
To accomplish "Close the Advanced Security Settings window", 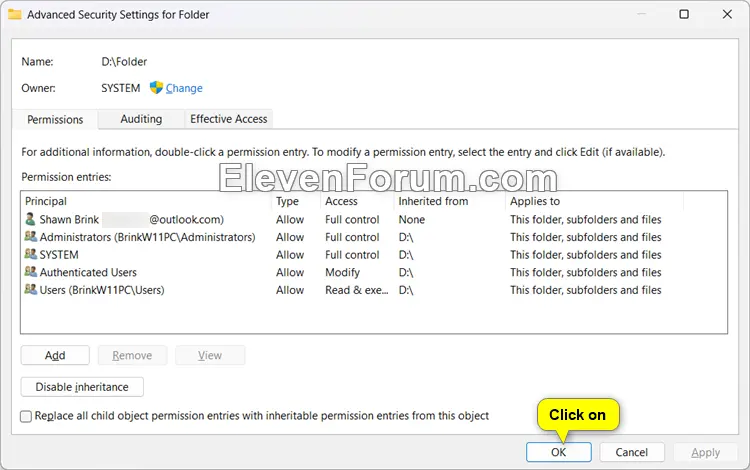I will pyautogui.click(x=727, y=14).
